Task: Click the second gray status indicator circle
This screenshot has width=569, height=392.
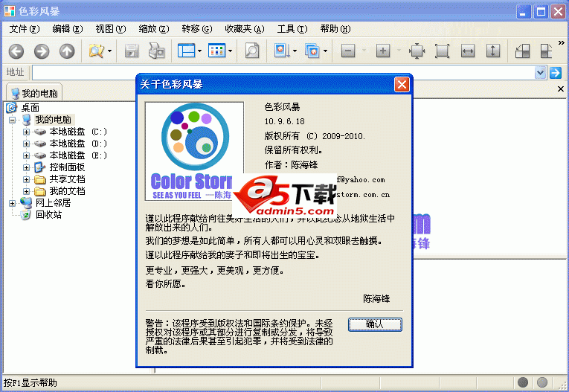Action: point(542,382)
